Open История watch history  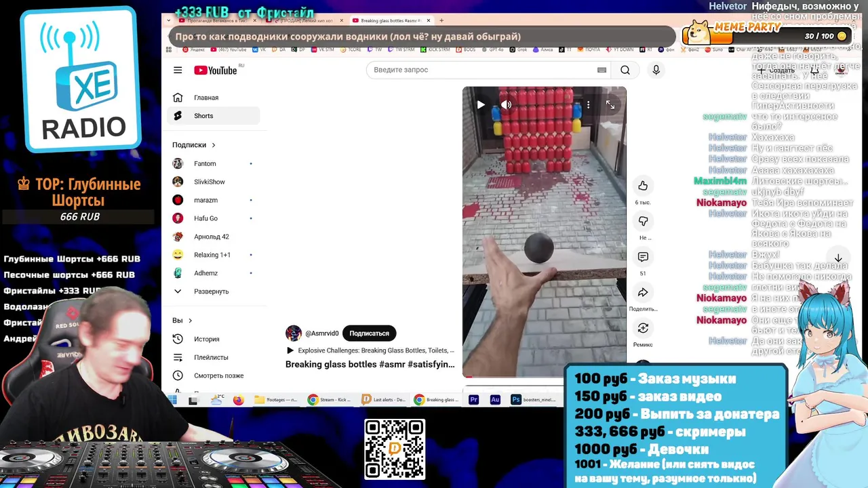pyautogui.click(x=213, y=339)
